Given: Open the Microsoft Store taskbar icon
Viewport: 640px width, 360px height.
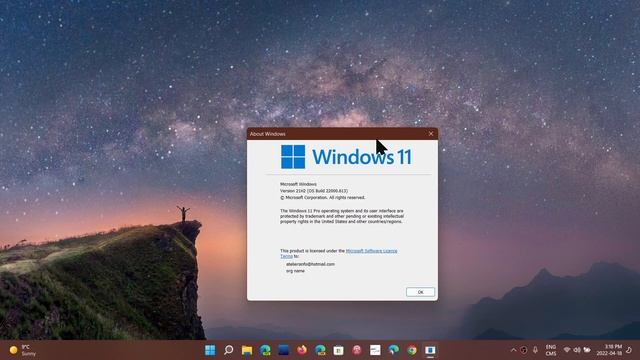Looking at the screenshot, I should coord(338,350).
